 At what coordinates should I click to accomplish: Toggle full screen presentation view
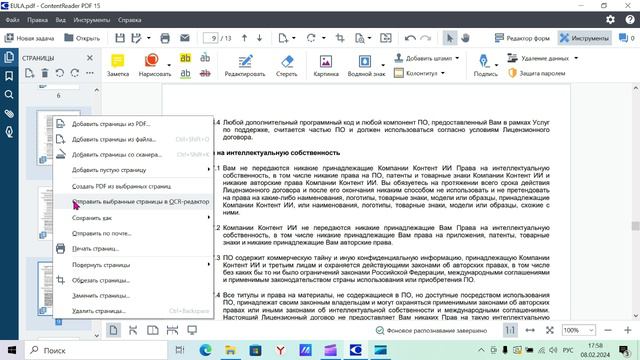[192, 330]
